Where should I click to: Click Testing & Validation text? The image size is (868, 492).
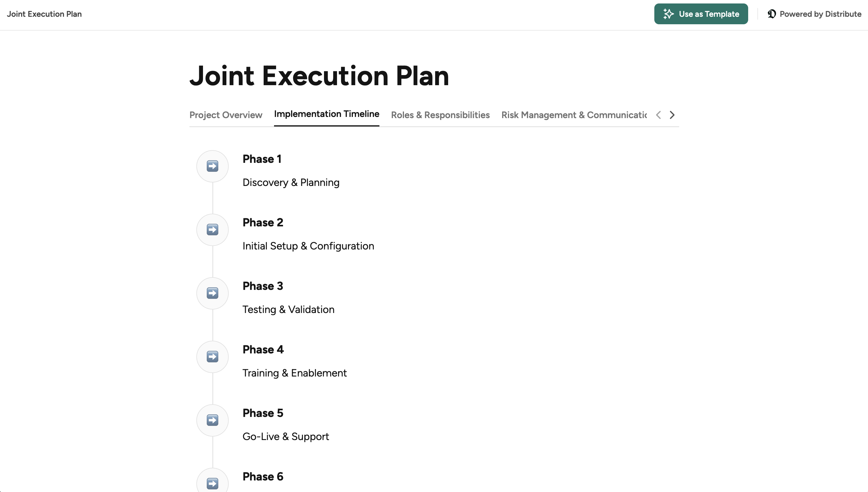(x=288, y=310)
